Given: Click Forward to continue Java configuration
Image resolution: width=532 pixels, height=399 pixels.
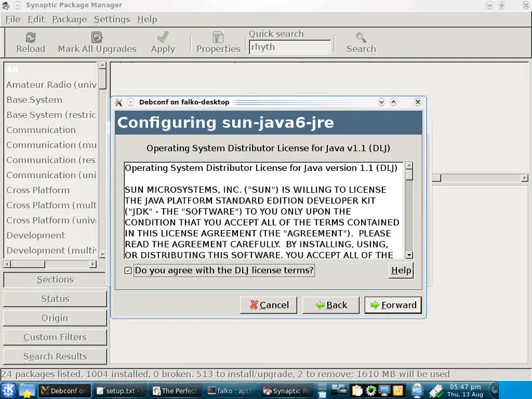Looking at the screenshot, I should (393, 305).
